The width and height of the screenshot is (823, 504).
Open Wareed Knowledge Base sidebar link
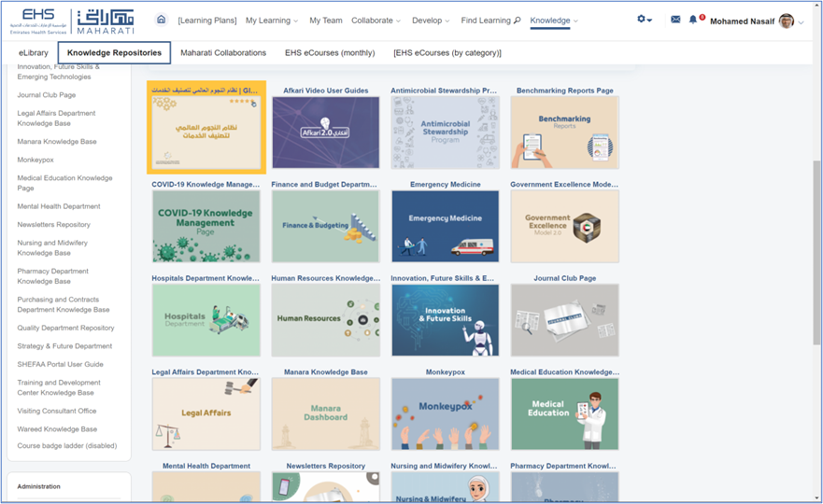(x=57, y=429)
